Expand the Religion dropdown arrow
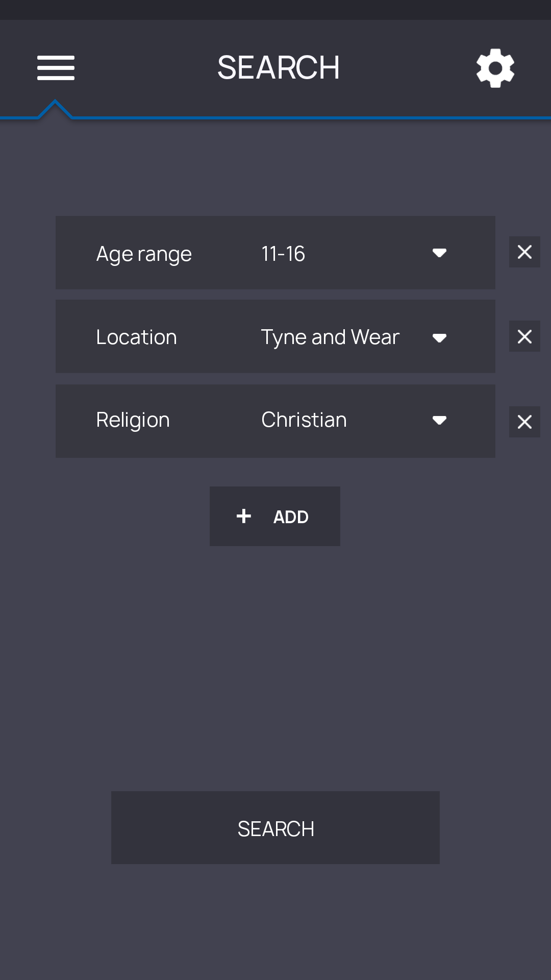Screen dimensions: 551x980 439,420
